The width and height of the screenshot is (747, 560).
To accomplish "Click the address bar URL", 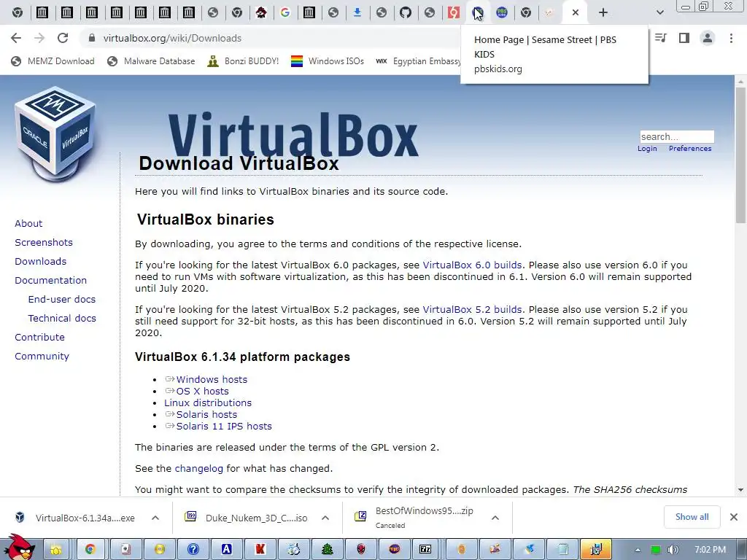I will pos(172,38).
